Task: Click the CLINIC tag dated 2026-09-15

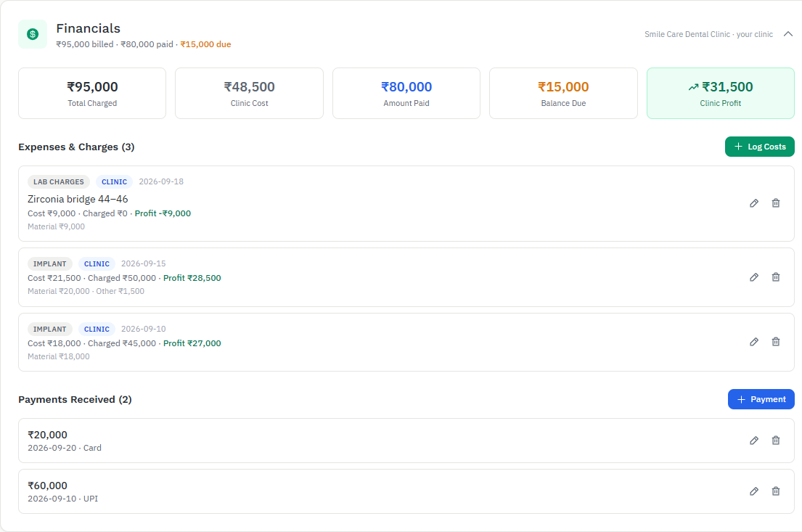Action: (x=97, y=264)
